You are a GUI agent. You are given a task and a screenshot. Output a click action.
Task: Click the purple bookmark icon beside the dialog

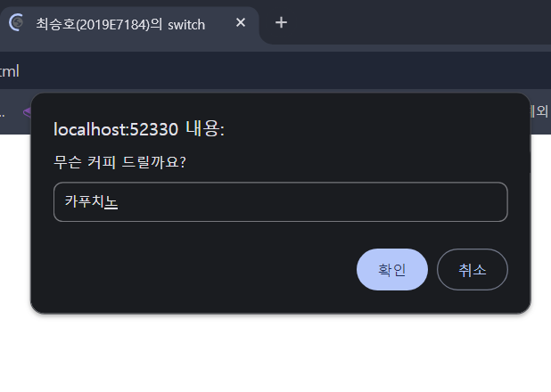point(28,112)
